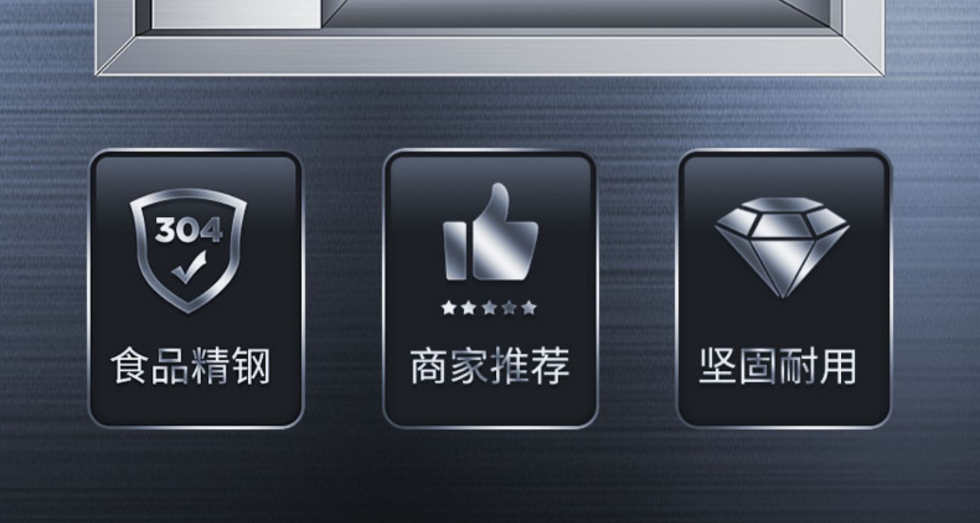Click the thumbs-up icon

(491, 232)
